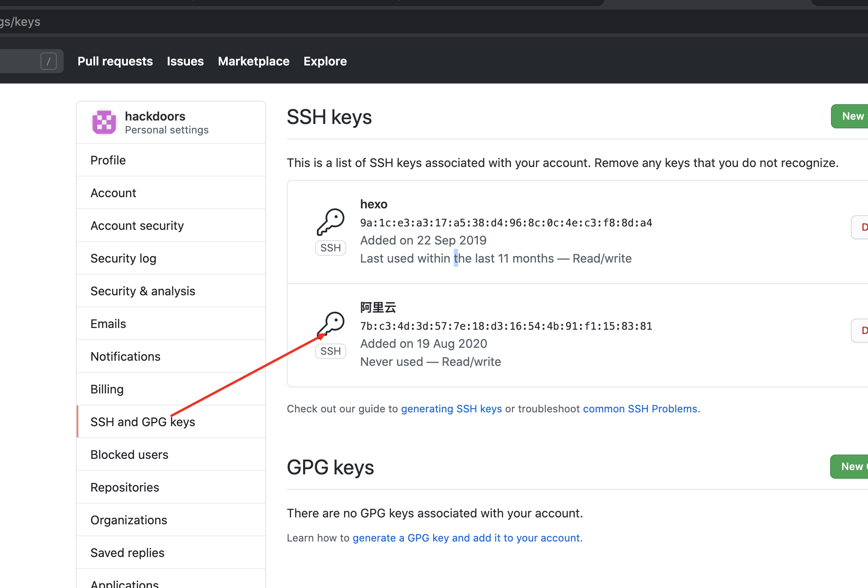Open common SSH Problems link
Screen dimensions: 868x588
(640, 409)
